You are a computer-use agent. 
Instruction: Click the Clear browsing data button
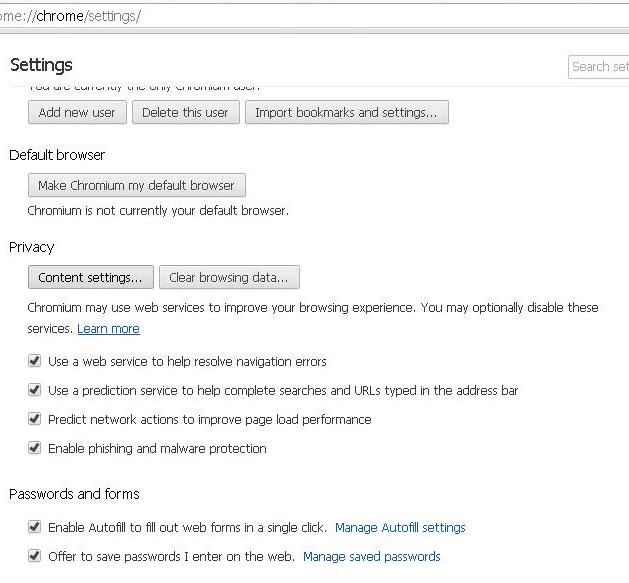(229, 277)
